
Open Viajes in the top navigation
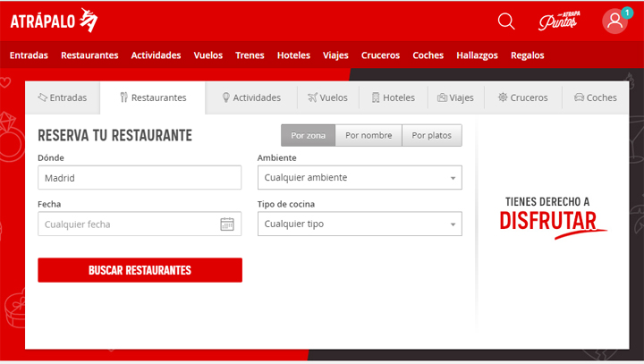(x=335, y=55)
